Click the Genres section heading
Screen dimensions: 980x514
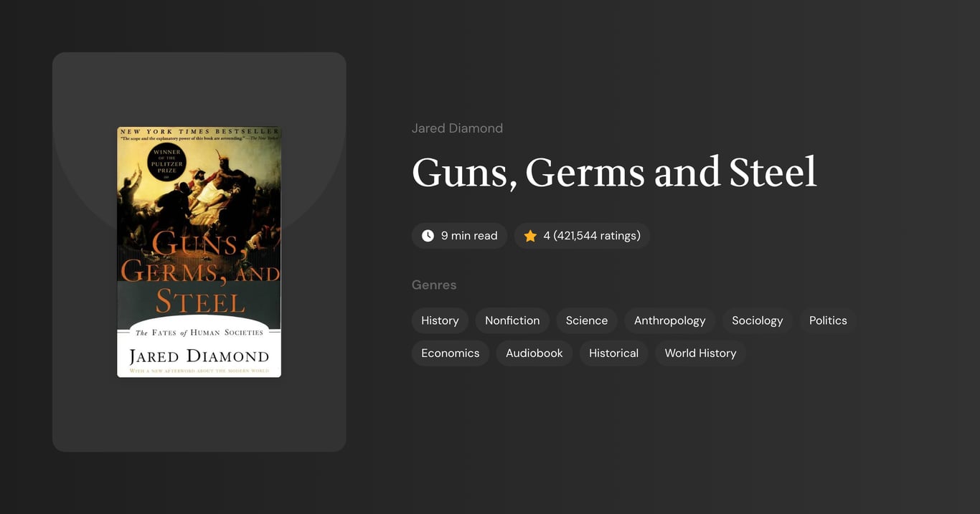[434, 285]
